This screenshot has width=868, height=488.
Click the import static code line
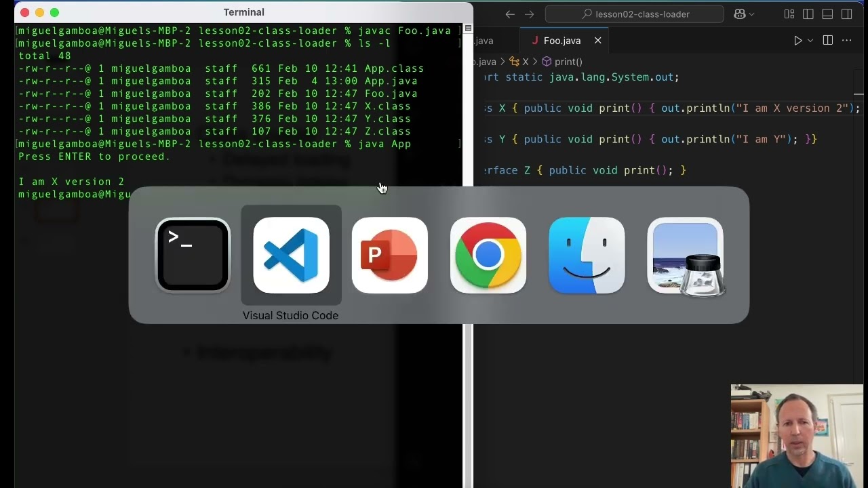[581, 77]
